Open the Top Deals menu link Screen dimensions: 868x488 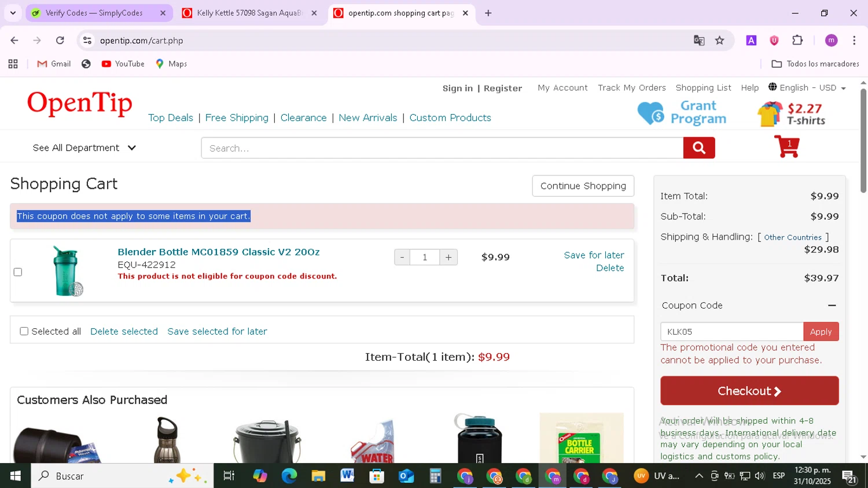pyautogui.click(x=171, y=118)
